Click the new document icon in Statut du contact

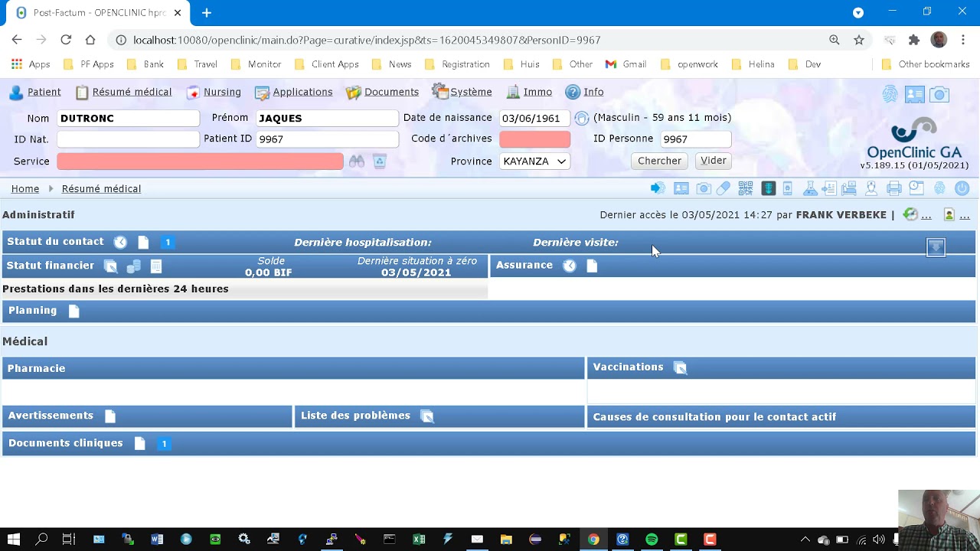point(143,243)
